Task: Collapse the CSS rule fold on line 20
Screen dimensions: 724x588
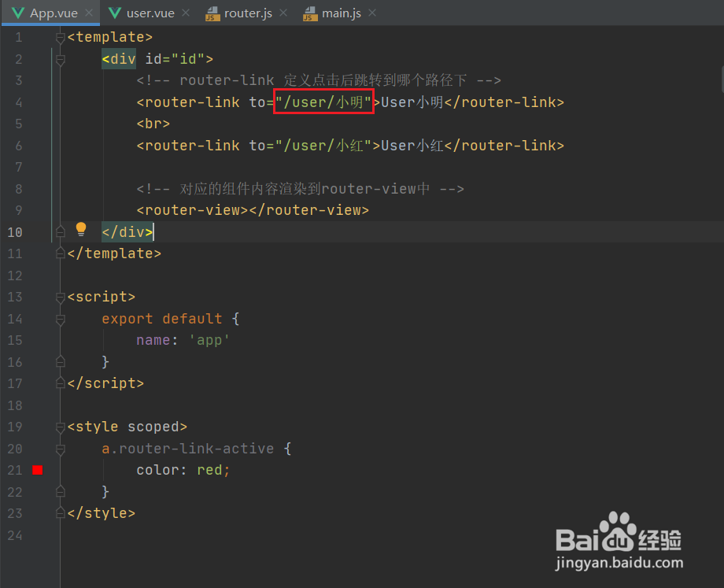Action: click(x=60, y=449)
